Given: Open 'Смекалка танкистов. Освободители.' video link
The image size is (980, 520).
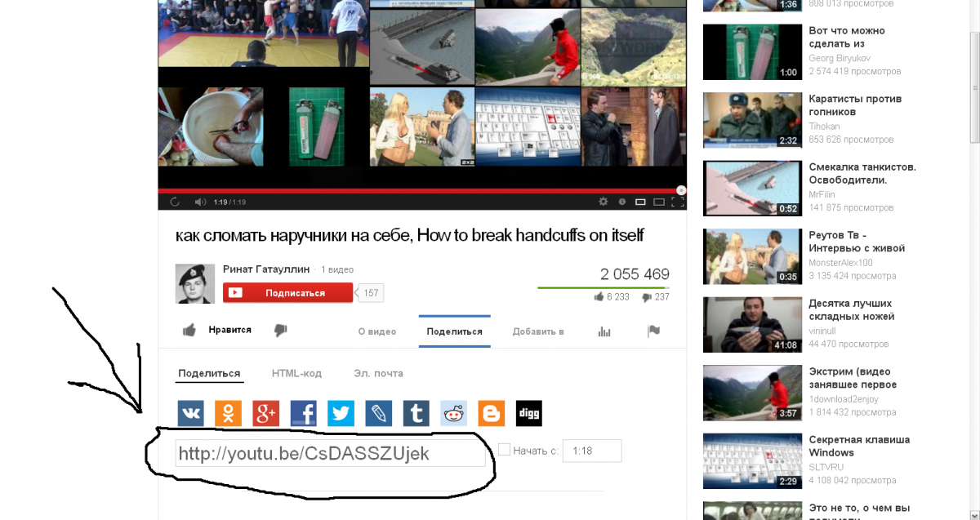Looking at the screenshot, I should coord(862,173).
